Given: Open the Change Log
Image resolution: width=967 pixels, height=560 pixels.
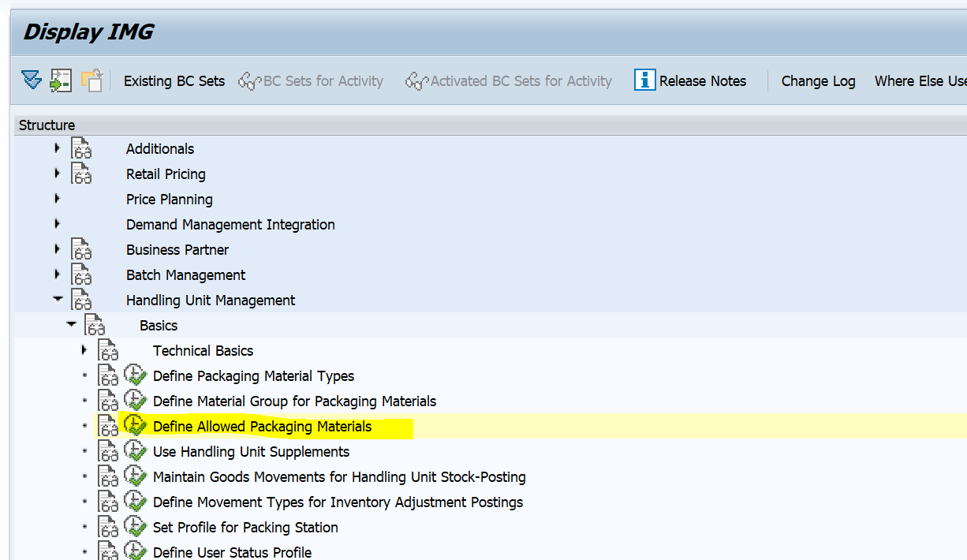Looking at the screenshot, I should click(x=818, y=80).
